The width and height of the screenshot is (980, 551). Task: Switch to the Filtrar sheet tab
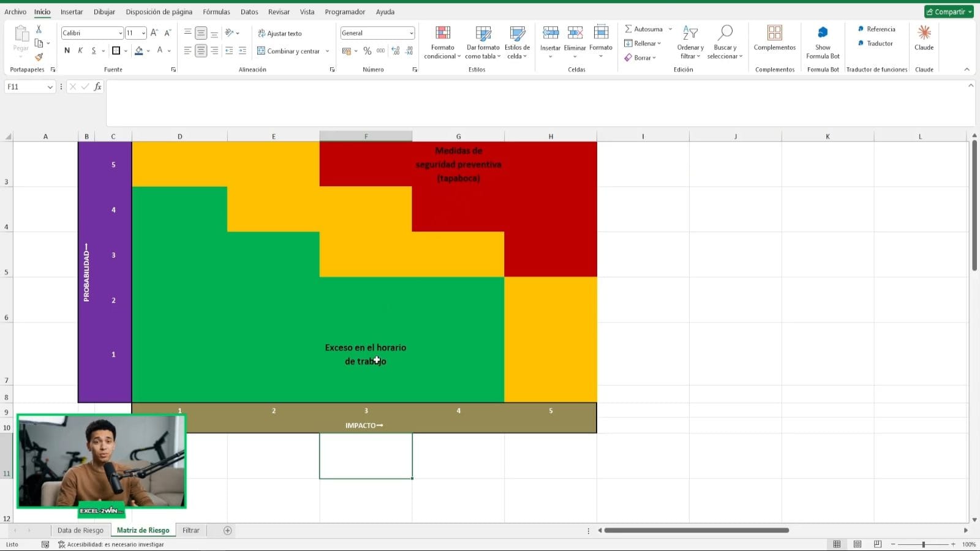tap(191, 530)
